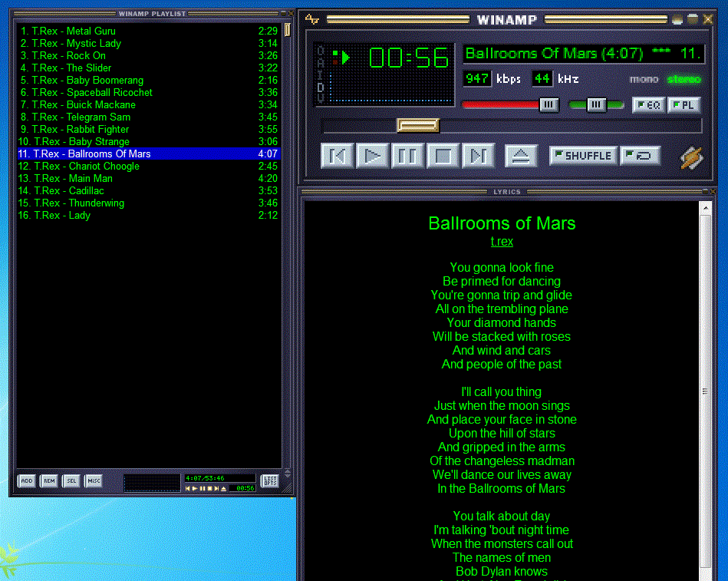Toggle windowshade mode on main Winamp window
This screenshot has height=581, width=728.
tap(693, 19)
